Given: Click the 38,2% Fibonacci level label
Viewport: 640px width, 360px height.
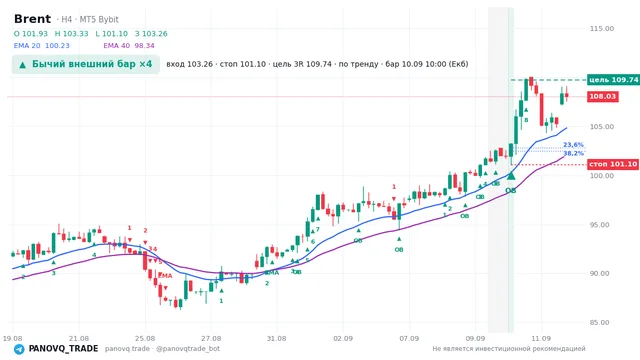Looking at the screenshot, I should [x=573, y=153].
